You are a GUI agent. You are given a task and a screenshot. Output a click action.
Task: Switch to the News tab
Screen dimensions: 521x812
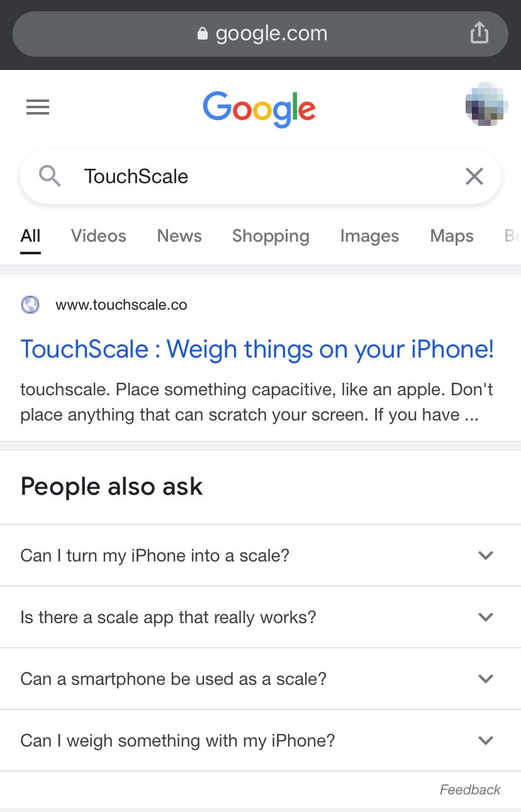(179, 236)
